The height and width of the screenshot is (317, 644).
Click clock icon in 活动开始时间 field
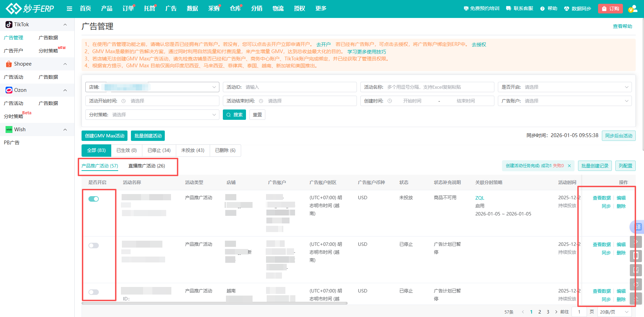(x=123, y=101)
